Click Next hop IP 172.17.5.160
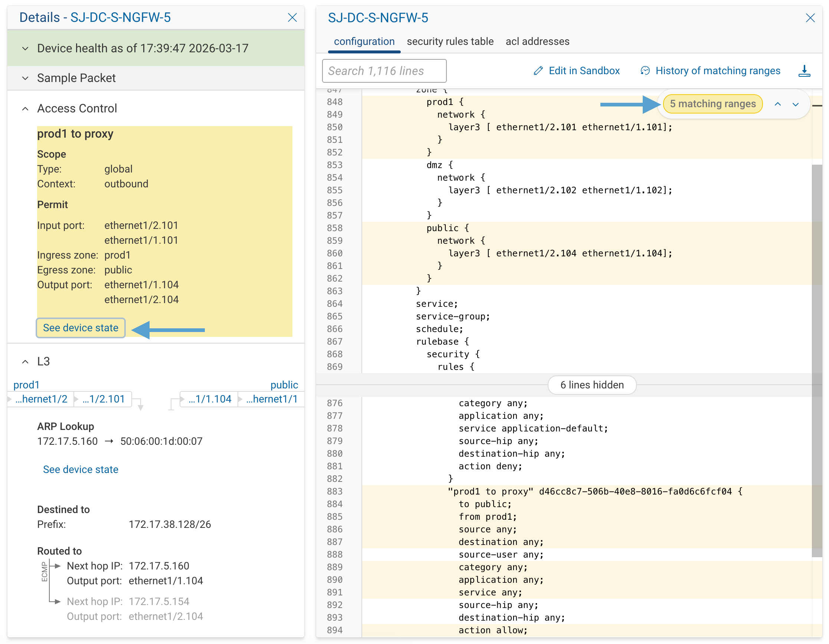The height and width of the screenshot is (644, 829). [159, 565]
